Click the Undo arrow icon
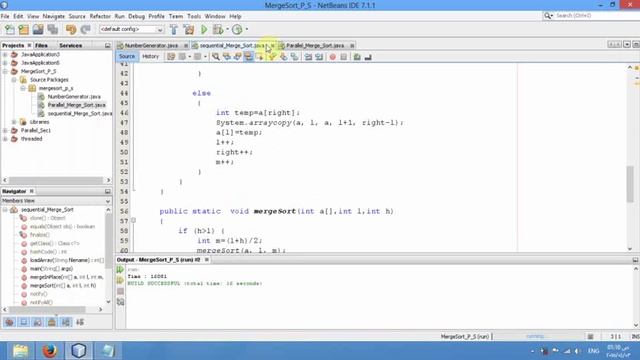 pos(71,29)
